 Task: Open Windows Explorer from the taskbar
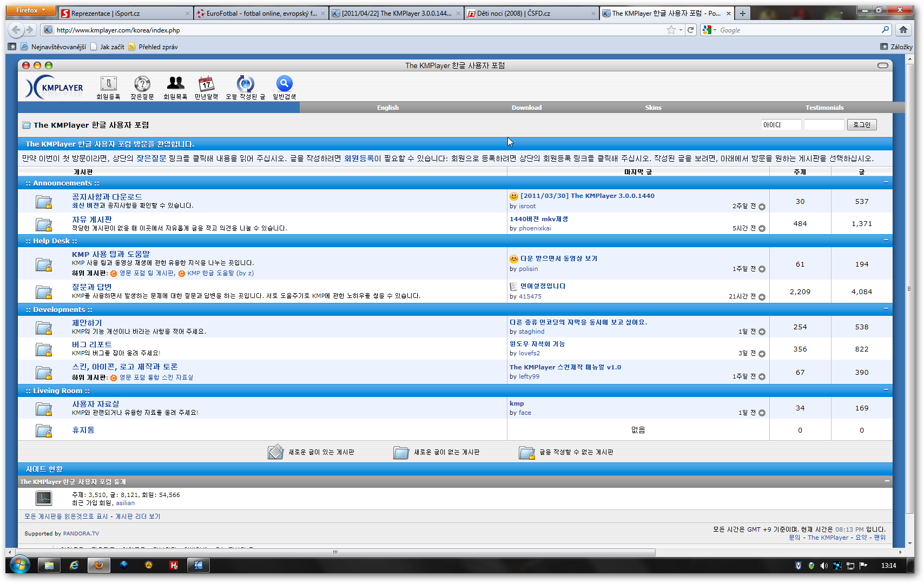tap(49, 565)
